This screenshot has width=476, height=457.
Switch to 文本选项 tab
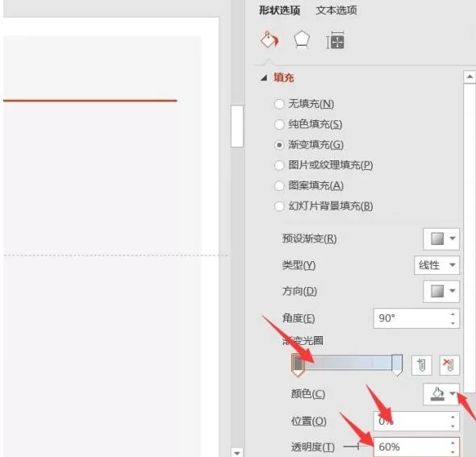(x=336, y=10)
